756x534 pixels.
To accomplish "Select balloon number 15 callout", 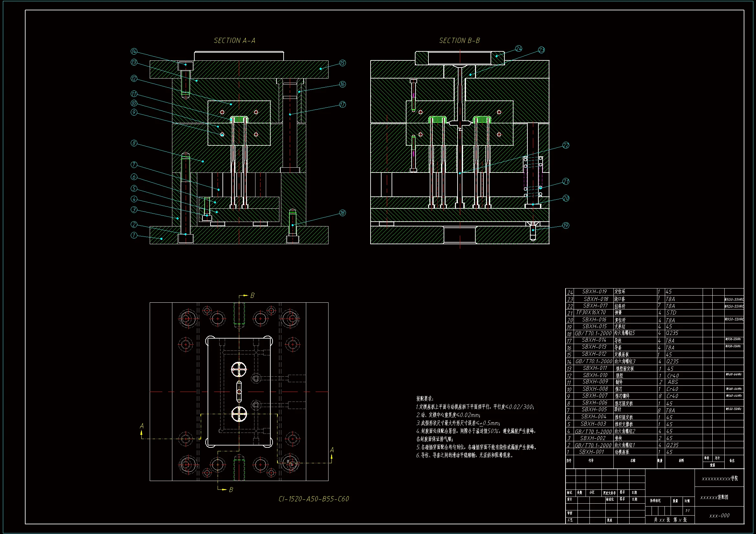I will (342, 63).
